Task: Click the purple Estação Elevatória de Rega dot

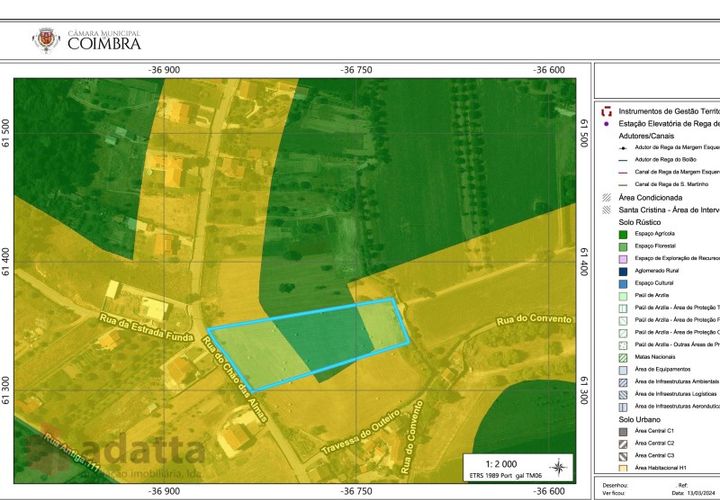Action: tap(607, 124)
